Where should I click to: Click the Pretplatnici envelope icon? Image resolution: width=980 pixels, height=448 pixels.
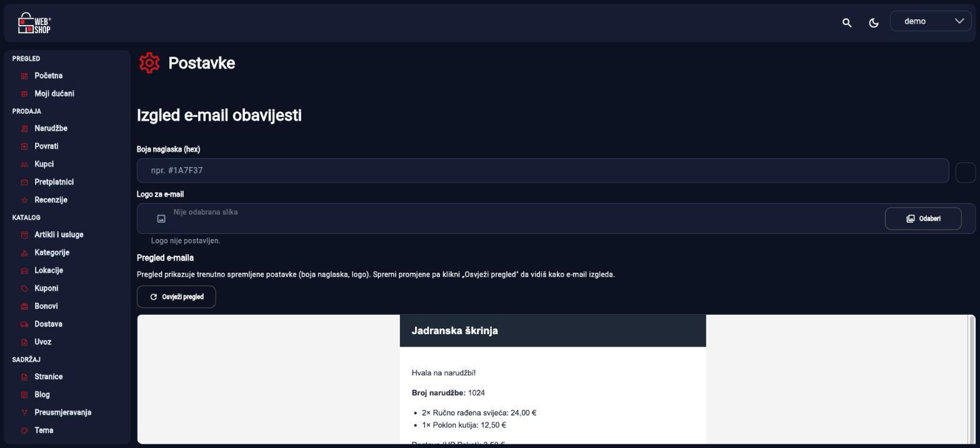tap(24, 182)
